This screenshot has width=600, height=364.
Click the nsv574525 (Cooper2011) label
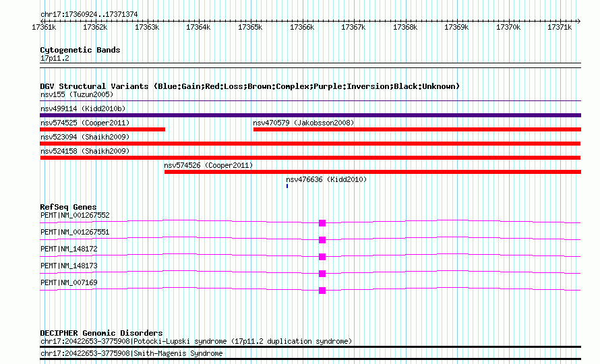click(85, 123)
